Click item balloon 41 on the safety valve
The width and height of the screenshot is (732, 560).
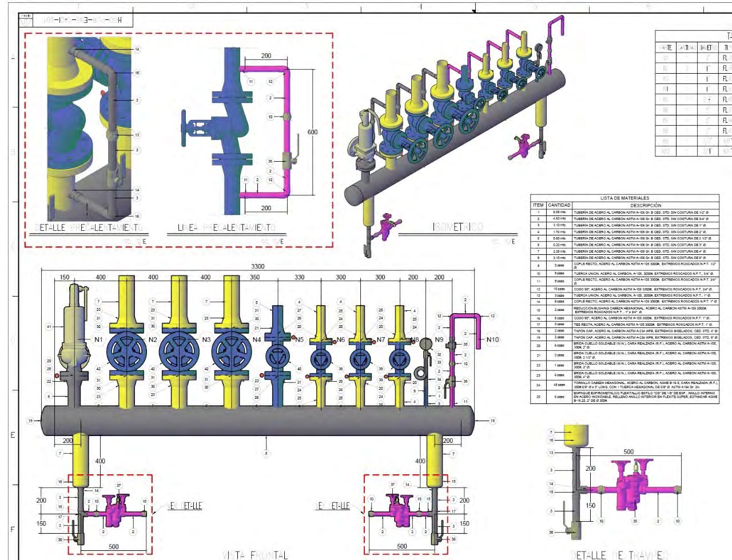(49, 327)
